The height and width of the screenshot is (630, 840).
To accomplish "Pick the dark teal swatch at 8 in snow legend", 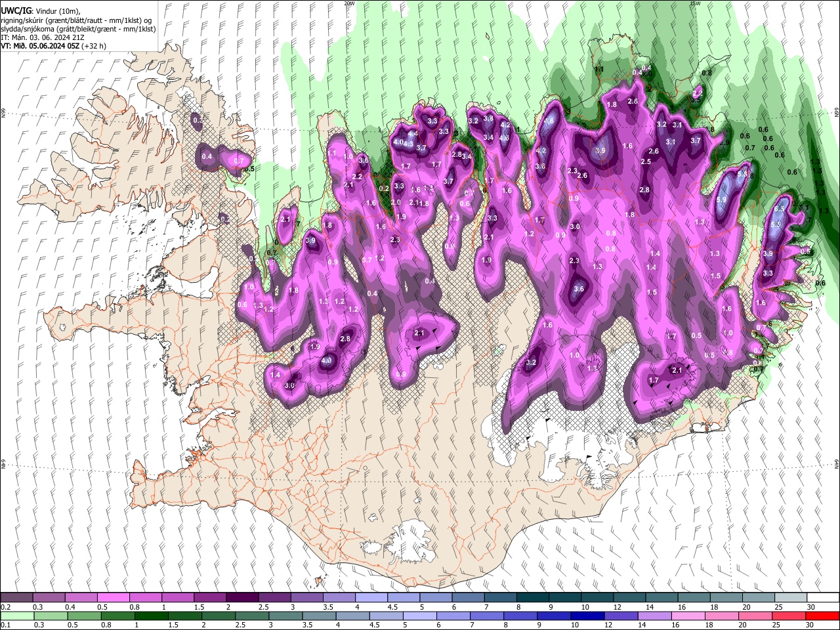I will (532, 597).
